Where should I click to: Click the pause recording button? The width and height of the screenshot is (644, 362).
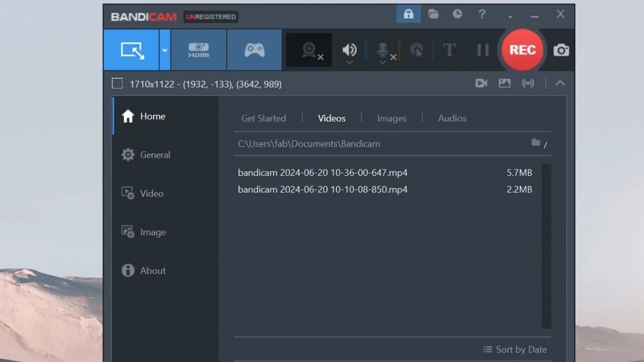tap(483, 50)
